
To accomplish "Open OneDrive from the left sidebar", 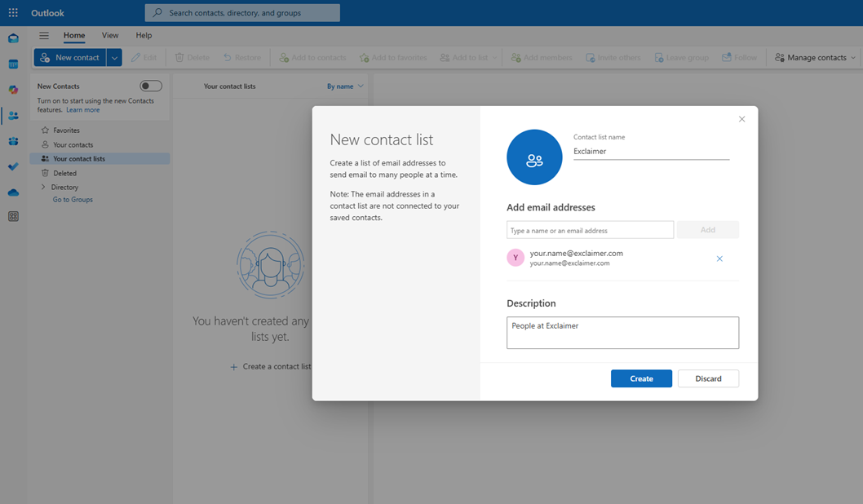I will pyautogui.click(x=12, y=192).
